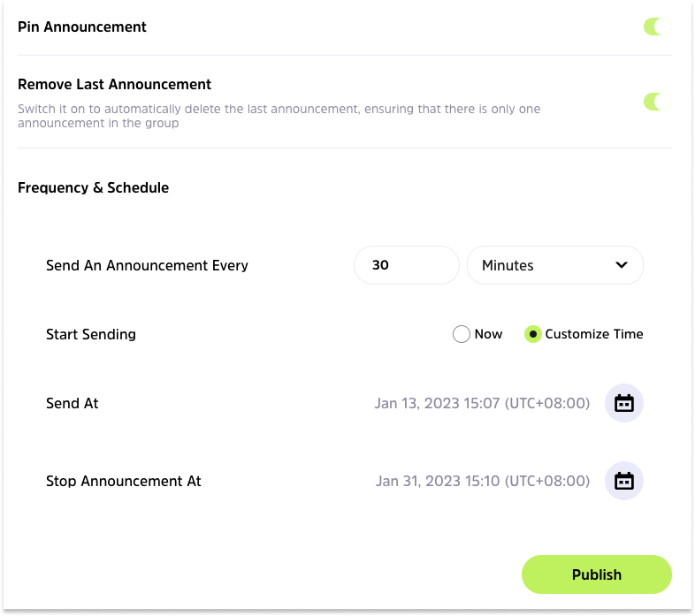Click the Stop Announcement At label
This screenshot has height=616, width=695.
[x=124, y=481]
